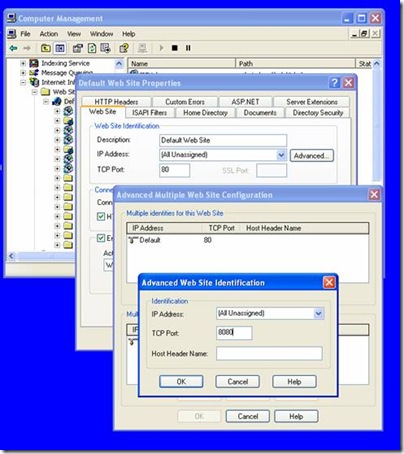Switch to the Directory Security tab
Screen dimensions: 404x454
coord(318,113)
